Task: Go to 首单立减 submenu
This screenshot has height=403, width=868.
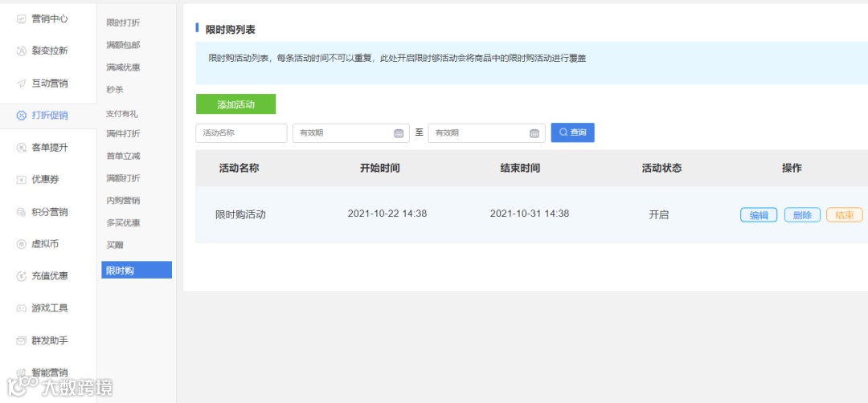Action: [123, 156]
